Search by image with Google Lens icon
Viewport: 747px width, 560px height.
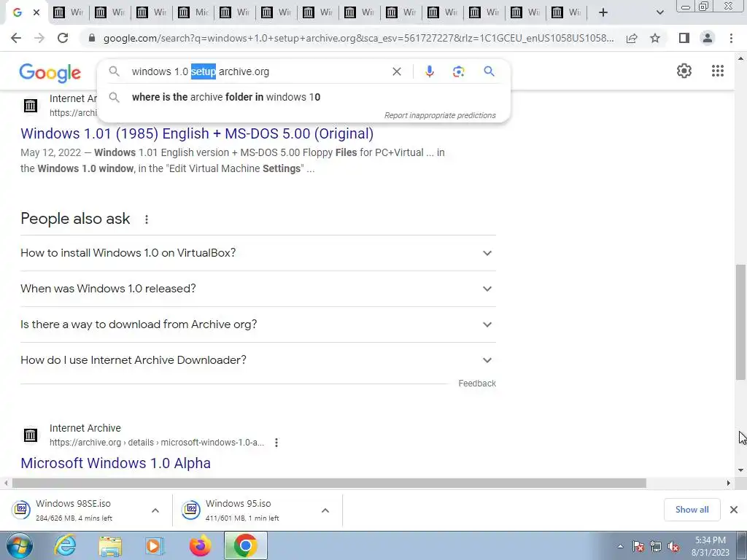[458, 71]
